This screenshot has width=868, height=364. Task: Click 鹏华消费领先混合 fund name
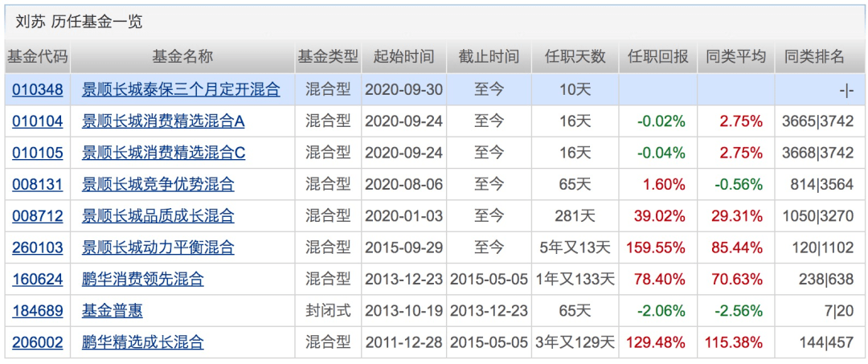pos(143,279)
